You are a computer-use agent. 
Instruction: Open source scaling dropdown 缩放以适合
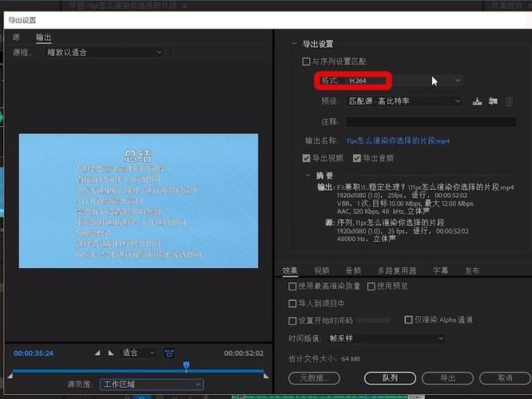click(x=105, y=53)
